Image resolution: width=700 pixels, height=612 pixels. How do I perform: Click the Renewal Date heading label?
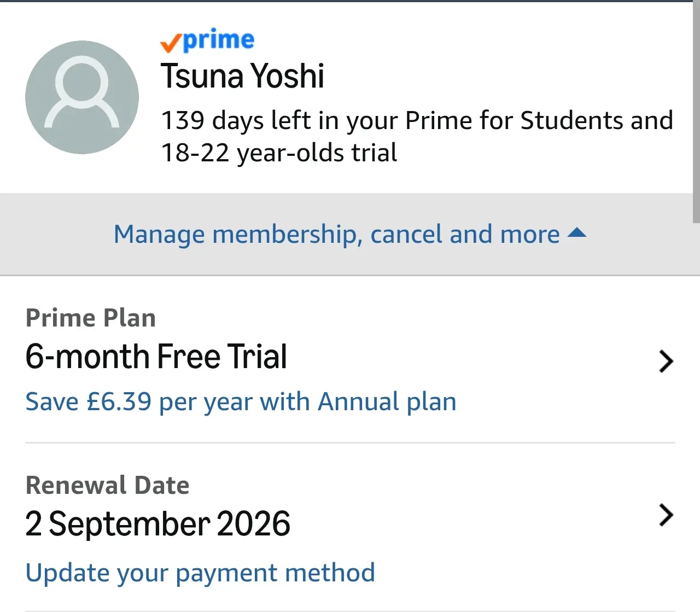(x=107, y=485)
